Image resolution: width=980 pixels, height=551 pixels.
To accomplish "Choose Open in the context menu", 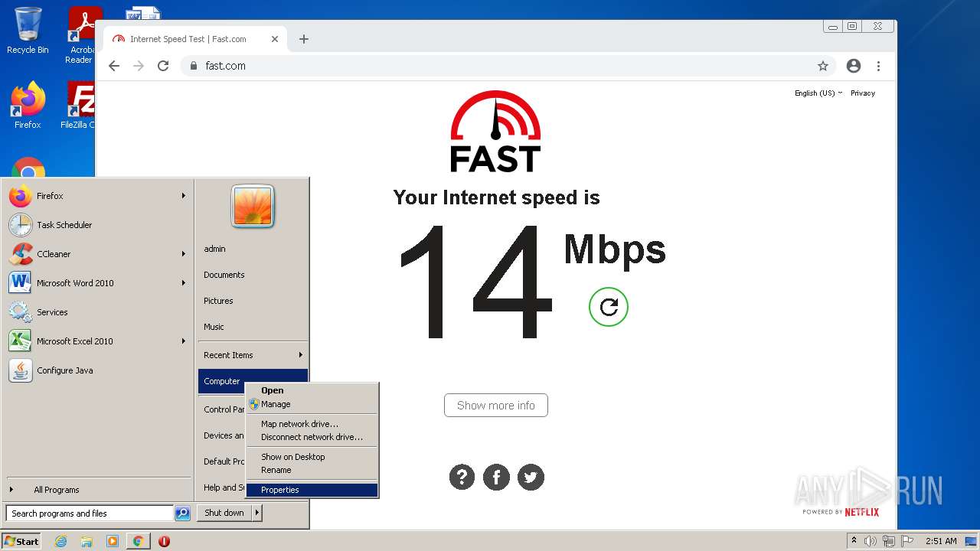I will pos(312,390).
